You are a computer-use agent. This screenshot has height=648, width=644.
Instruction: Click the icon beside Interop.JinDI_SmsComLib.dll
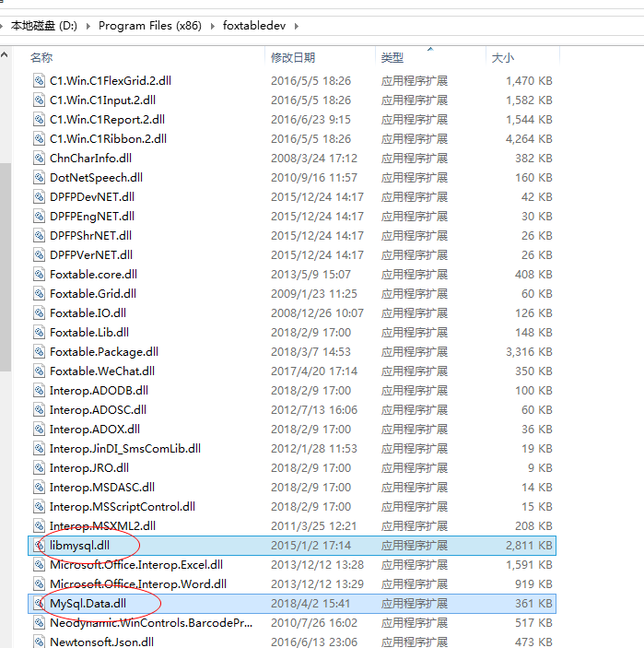coord(39,448)
